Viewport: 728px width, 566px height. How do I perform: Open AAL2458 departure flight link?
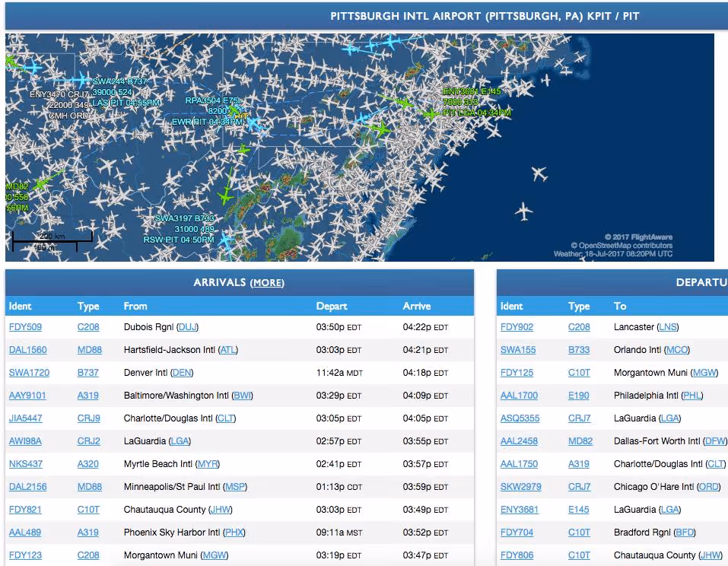[x=519, y=440]
